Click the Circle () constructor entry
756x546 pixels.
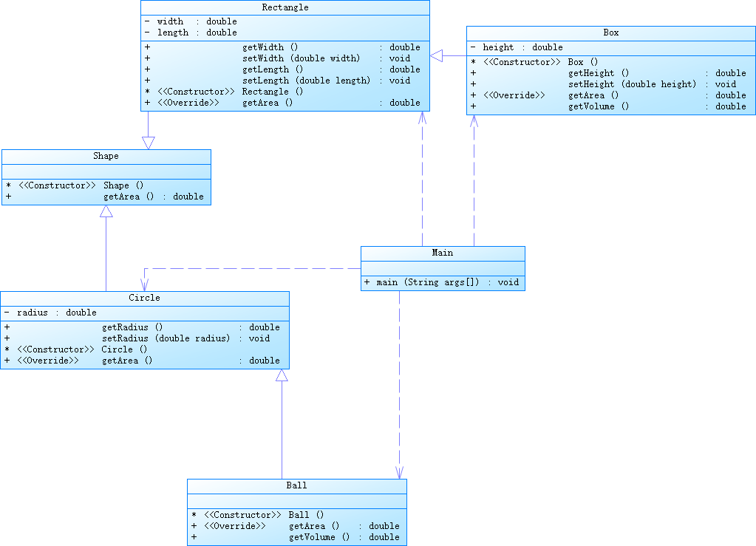[x=76, y=349]
